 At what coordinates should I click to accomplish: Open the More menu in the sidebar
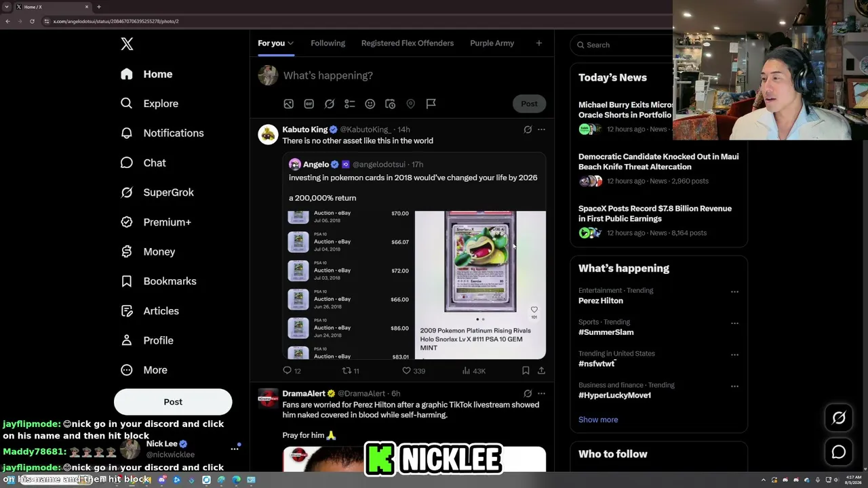(x=144, y=370)
